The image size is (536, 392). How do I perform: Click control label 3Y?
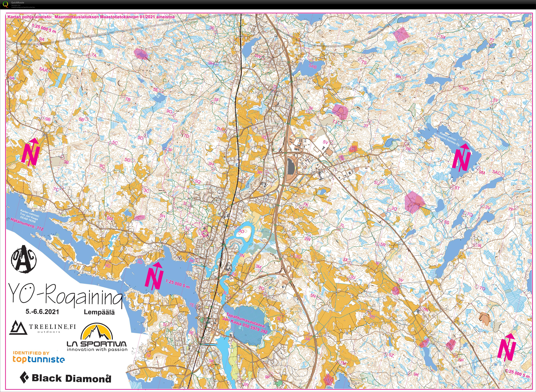click(x=401, y=280)
